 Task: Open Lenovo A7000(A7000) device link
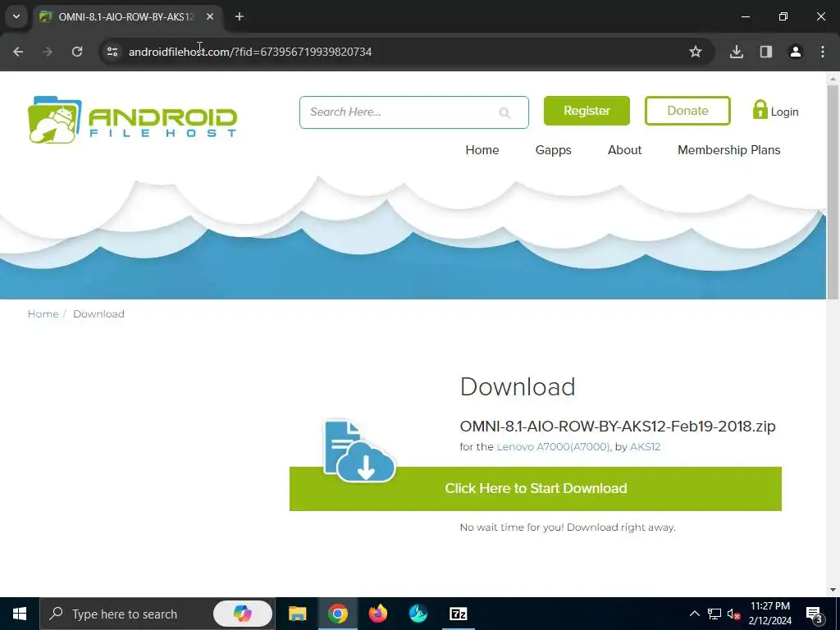pyautogui.click(x=553, y=447)
